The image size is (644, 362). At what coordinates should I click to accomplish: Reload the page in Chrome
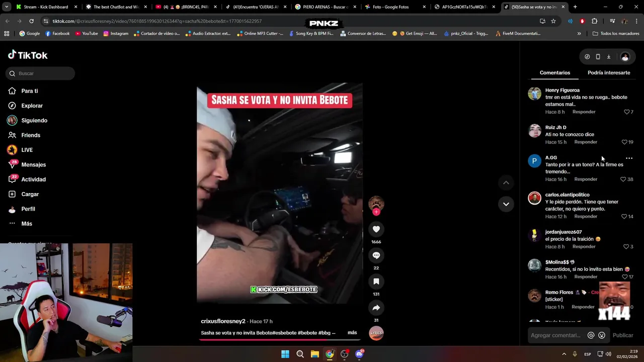tap(31, 21)
